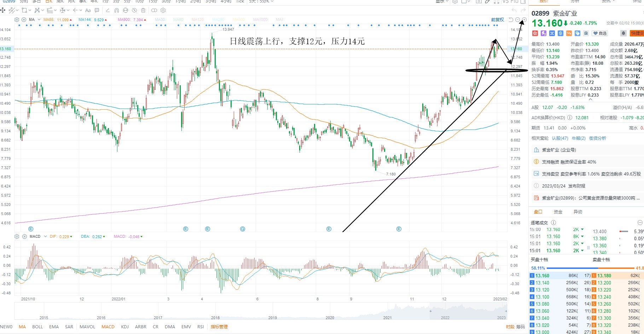Toggle the RSI indicator
The height and width of the screenshot is (334, 644).
201,327
